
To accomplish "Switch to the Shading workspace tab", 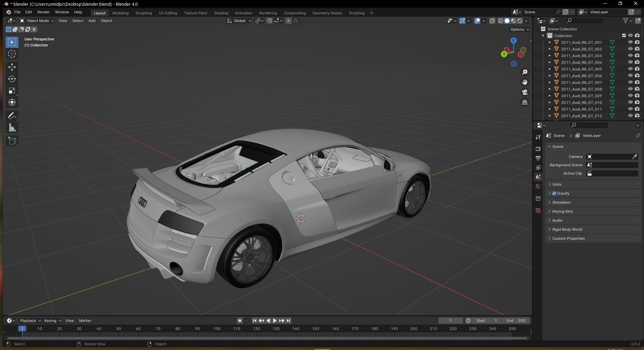I will 221,13.
